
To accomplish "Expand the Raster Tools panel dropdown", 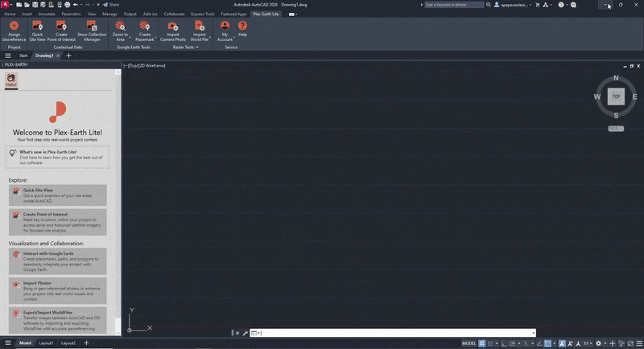I will point(197,47).
